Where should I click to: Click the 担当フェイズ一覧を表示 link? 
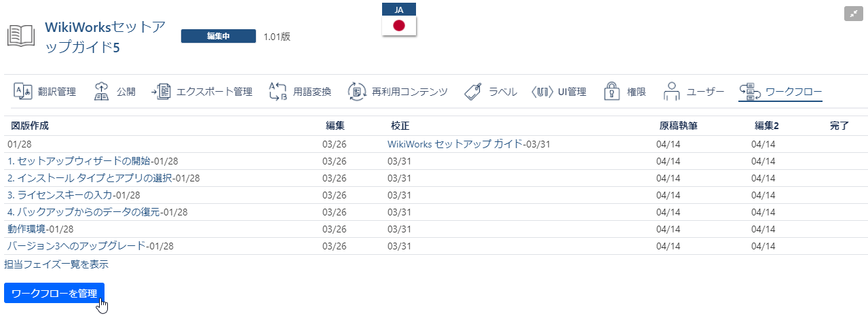pyautogui.click(x=56, y=264)
